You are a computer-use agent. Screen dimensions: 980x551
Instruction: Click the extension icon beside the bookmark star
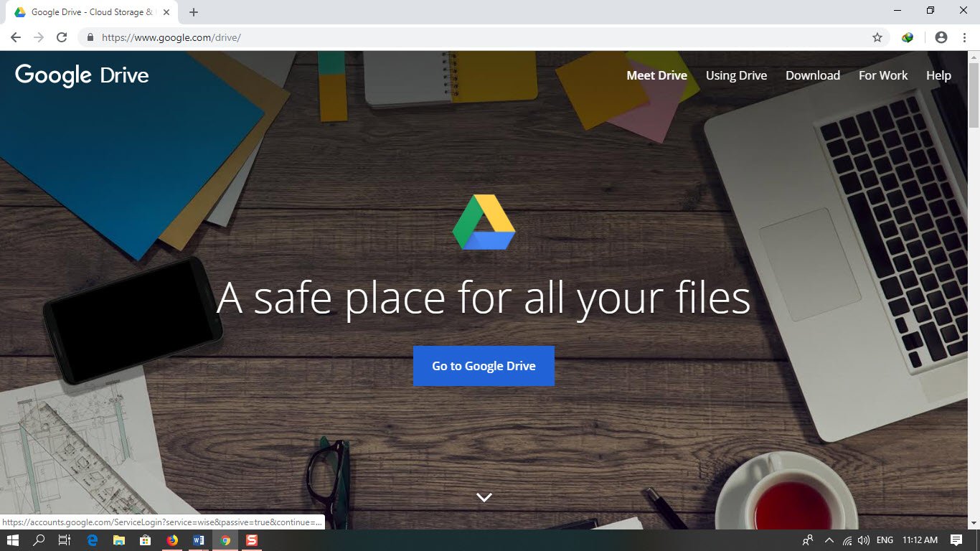click(x=907, y=37)
